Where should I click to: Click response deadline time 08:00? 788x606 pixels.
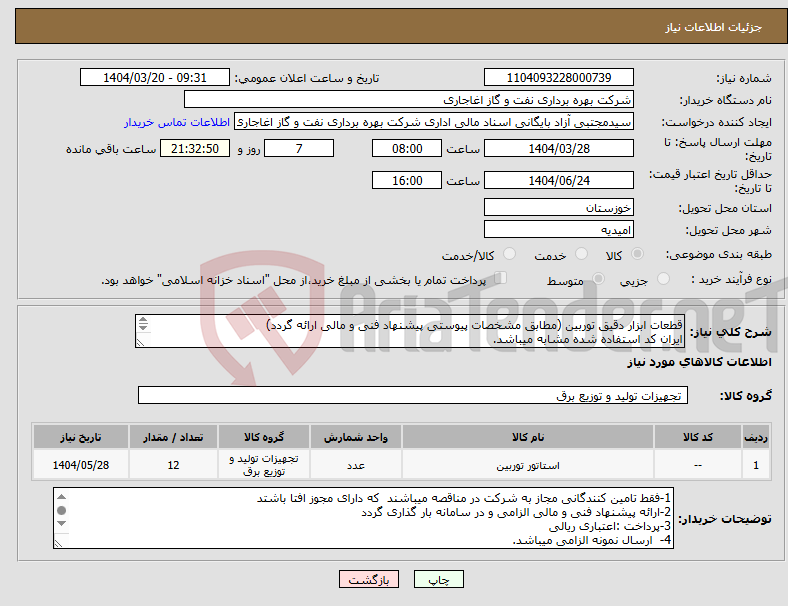pos(407,148)
